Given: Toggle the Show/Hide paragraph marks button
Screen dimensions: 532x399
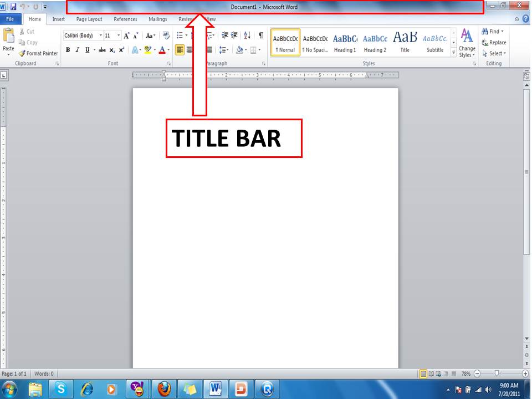Looking at the screenshot, I should coord(259,35).
